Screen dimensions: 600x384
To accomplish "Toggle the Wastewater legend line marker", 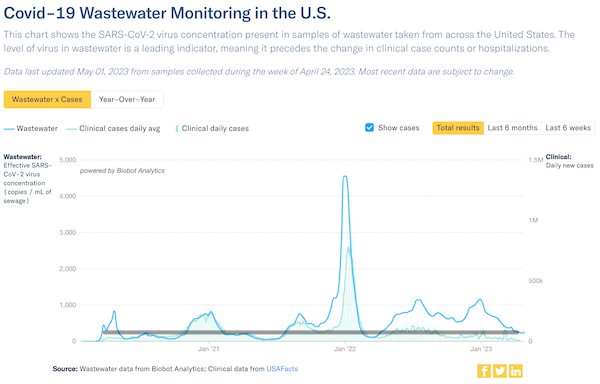I will click(x=9, y=129).
